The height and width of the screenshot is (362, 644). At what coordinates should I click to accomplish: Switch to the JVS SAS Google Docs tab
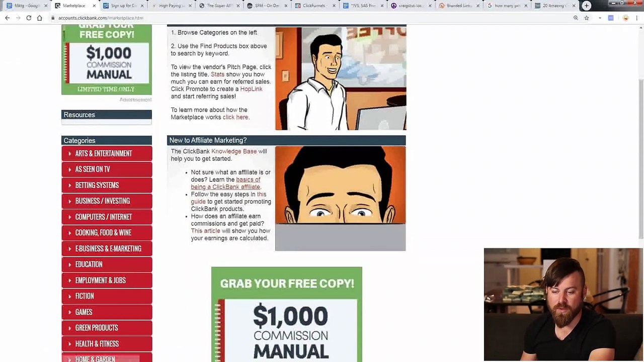[363, 6]
